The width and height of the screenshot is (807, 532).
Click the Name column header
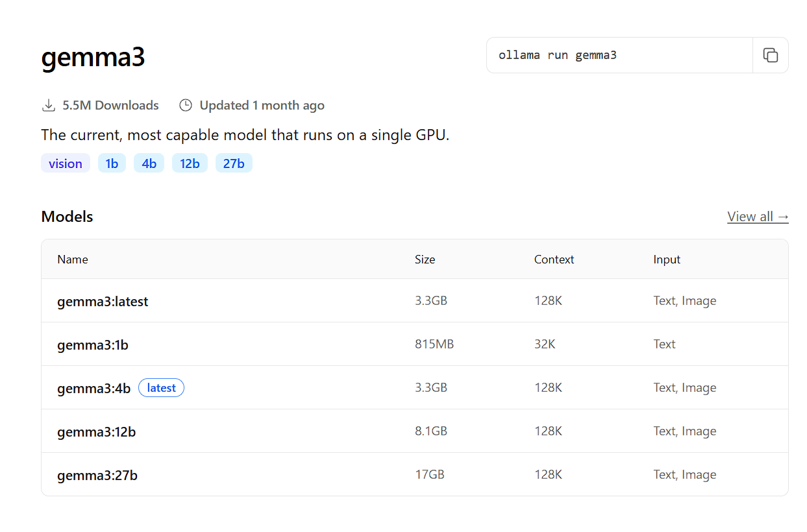coord(73,260)
